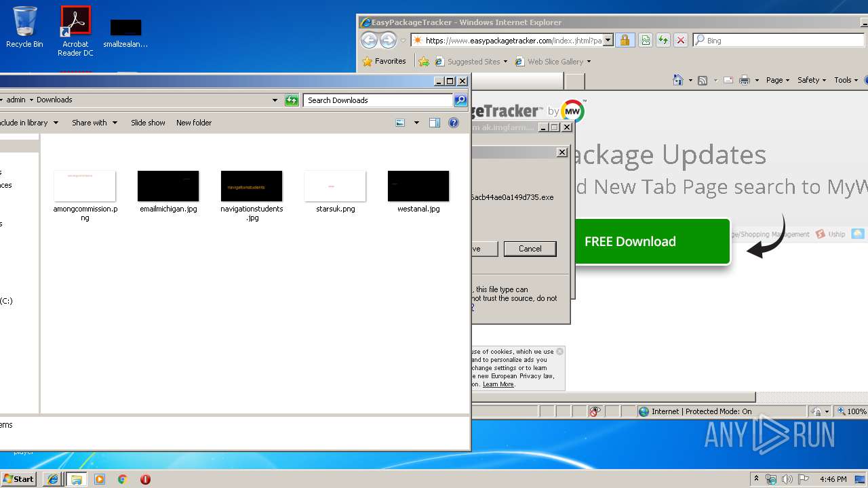Toggle the Explorer preview pane icon
The height and width of the screenshot is (488, 868).
435,123
